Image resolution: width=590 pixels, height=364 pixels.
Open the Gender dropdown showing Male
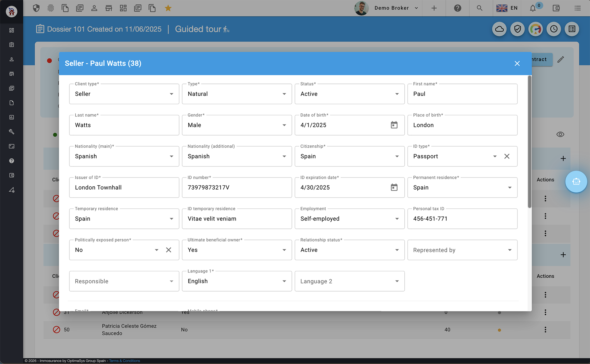pyautogui.click(x=284, y=125)
